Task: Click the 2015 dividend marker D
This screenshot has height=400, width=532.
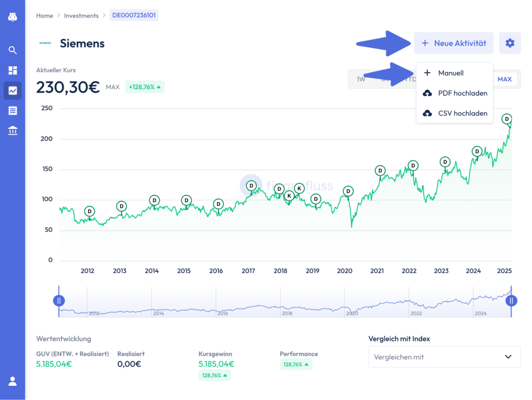Action: tap(186, 200)
